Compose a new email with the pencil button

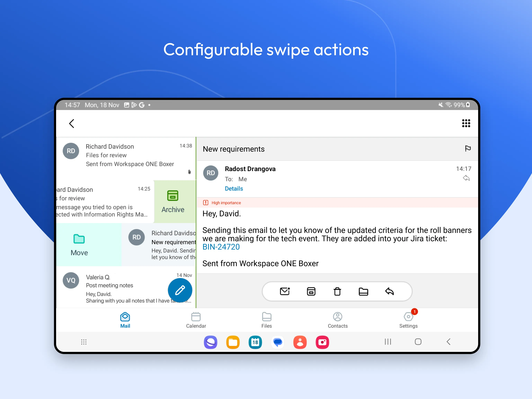[x=180, y=290]
